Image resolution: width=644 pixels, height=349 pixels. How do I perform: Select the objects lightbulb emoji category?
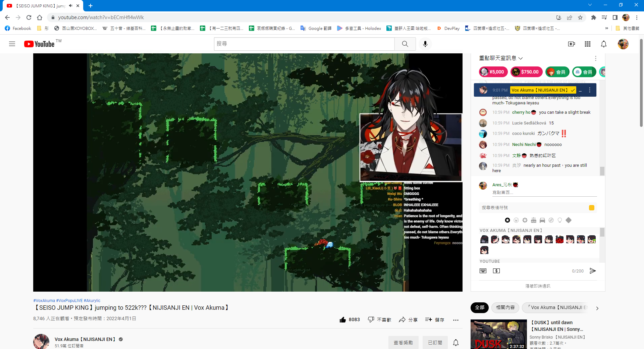(x=560, y=220)
